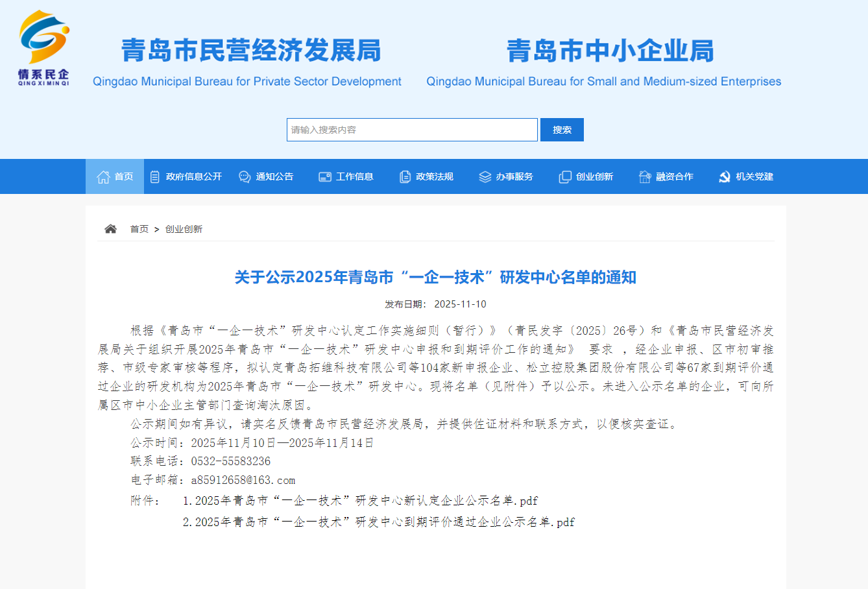Click the 政策法规 pages icon
Viewport: 868px width, 589px height.
tap(405, 177)
